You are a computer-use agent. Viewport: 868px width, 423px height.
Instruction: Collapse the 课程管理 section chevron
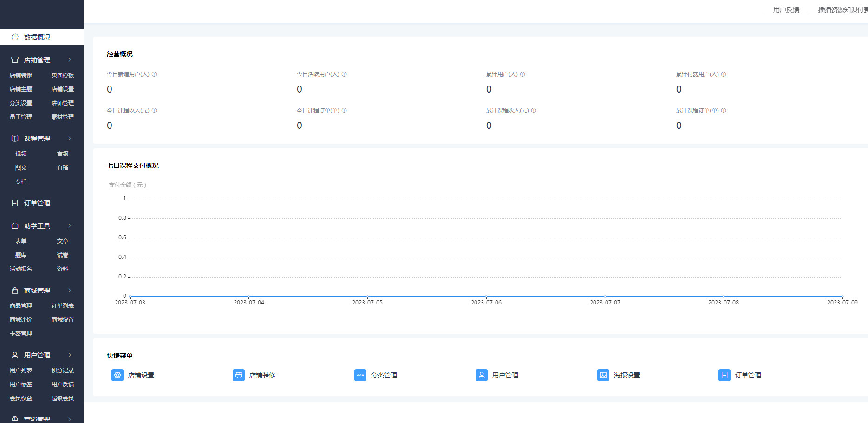[70, 139]
